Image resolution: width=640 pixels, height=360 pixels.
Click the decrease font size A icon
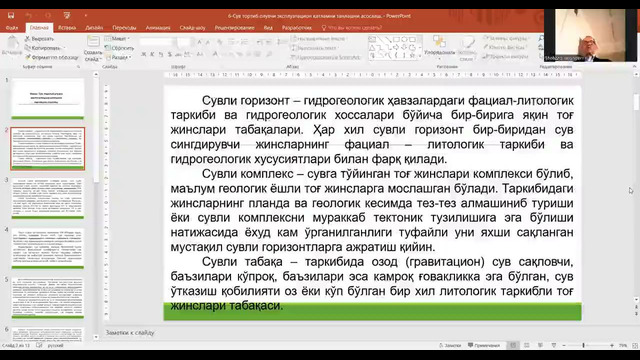pyautogui.click(x=208, y=42)
